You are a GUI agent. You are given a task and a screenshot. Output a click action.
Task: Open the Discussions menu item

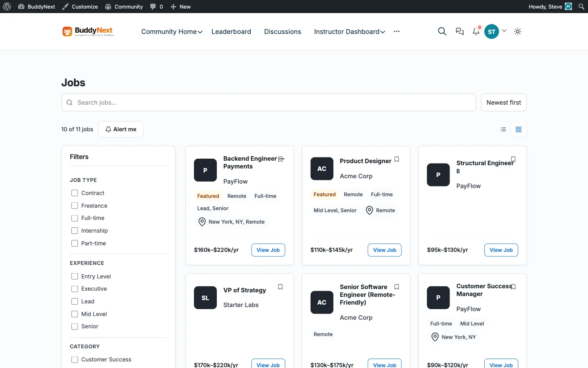283,31
